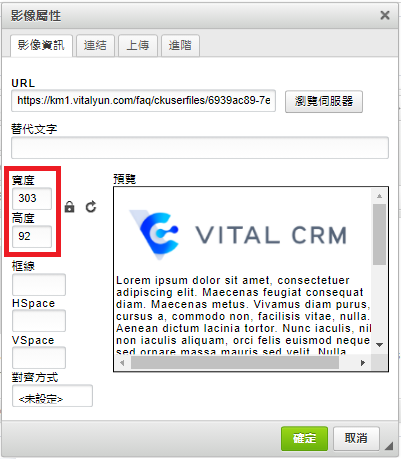Click the preview horizontal scrollbar thumb
This screenshot has width=401, height=459.
click(235, 363)
